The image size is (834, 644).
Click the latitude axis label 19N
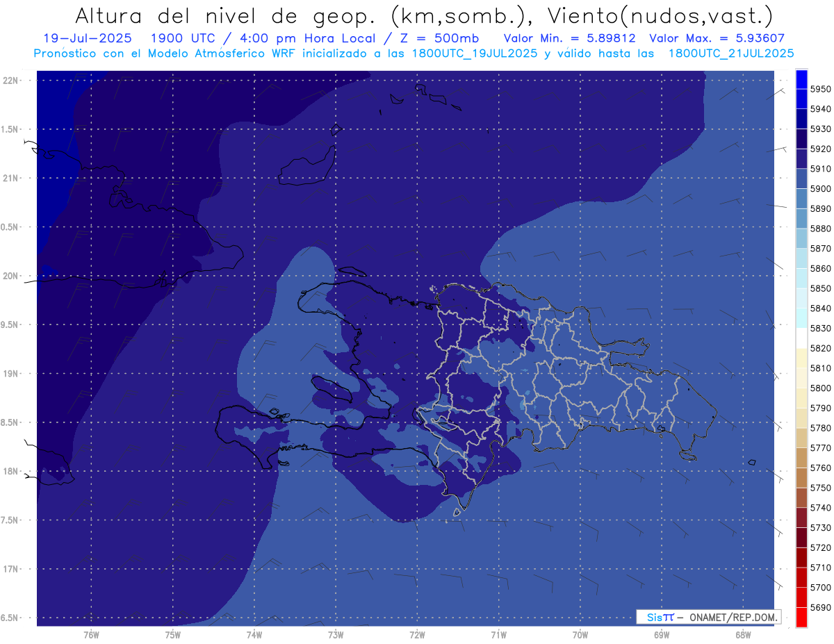[10, 373]
